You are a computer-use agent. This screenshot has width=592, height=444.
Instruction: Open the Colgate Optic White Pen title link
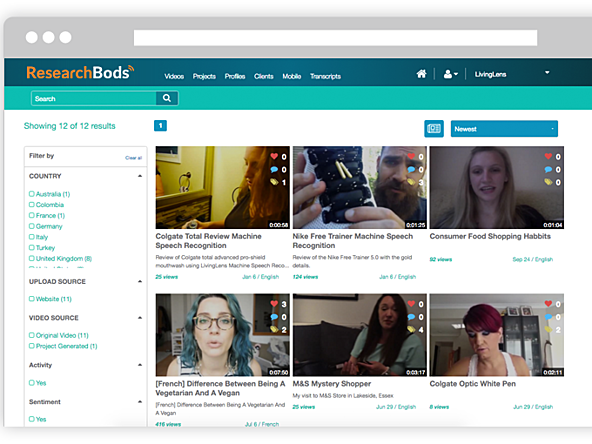[473, 384]
